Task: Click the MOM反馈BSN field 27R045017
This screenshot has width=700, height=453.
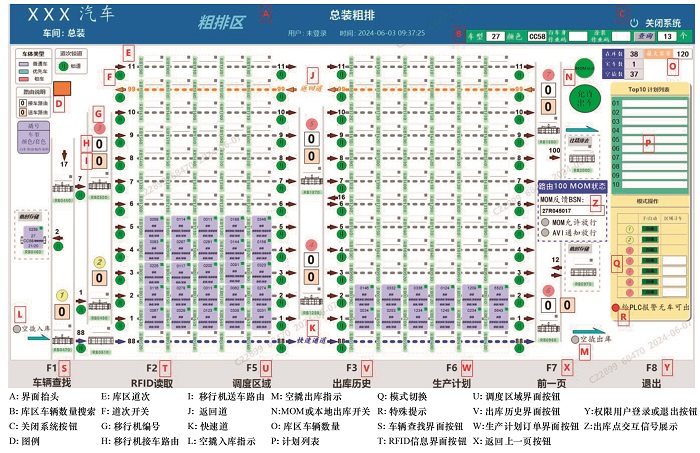Action: pyautogui.click(x=571, y=210)
